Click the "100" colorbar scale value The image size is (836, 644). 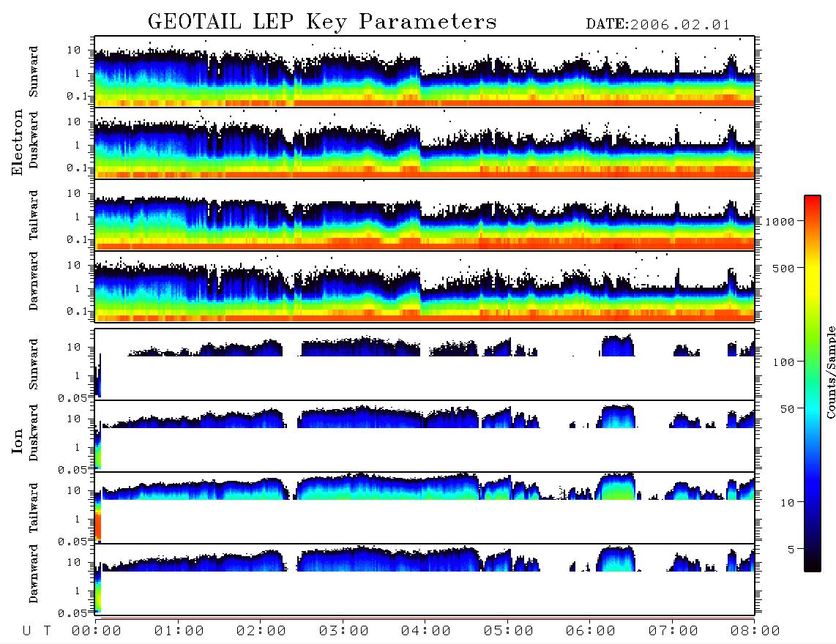tap(783, 362)
